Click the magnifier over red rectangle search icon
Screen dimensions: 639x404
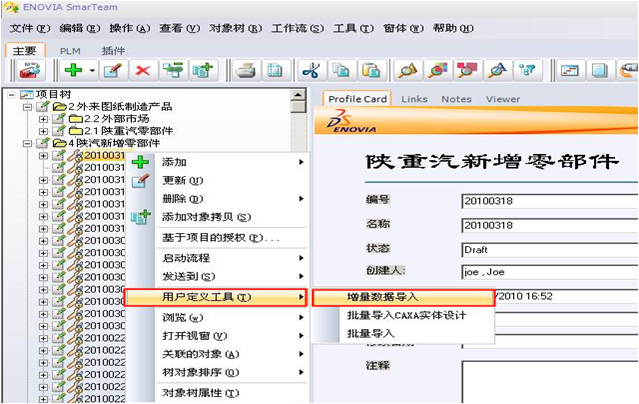467,71
